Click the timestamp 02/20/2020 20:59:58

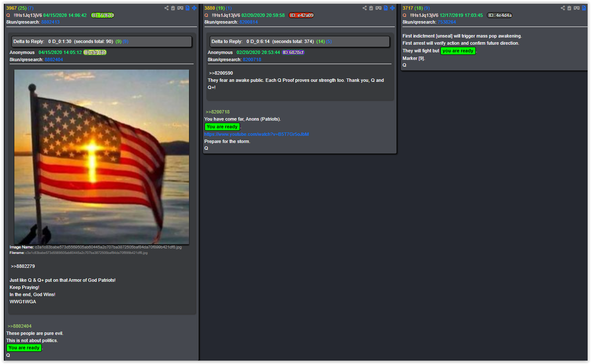(263, 15)
